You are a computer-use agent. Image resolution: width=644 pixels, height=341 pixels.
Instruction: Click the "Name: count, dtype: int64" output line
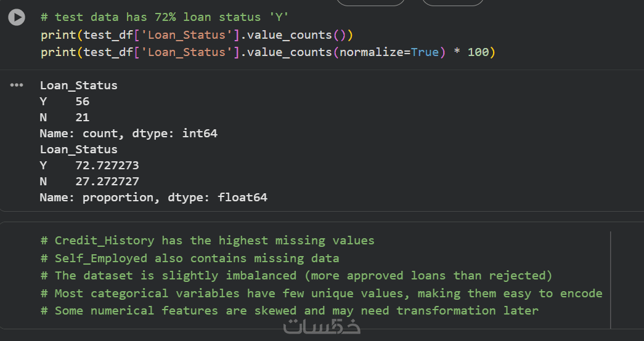point(129,134)
